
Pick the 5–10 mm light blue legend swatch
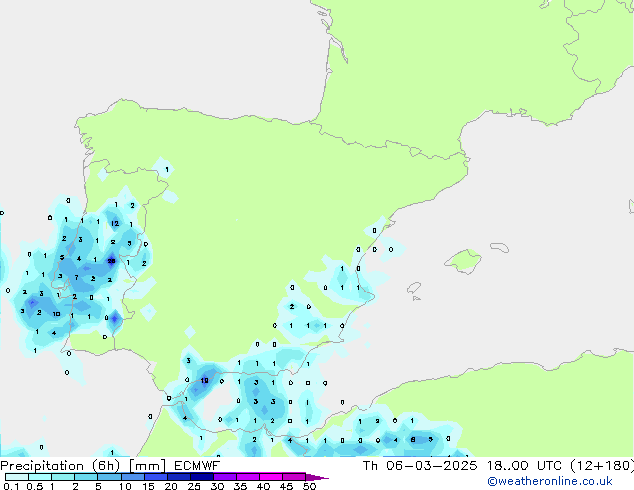(109, 477)
